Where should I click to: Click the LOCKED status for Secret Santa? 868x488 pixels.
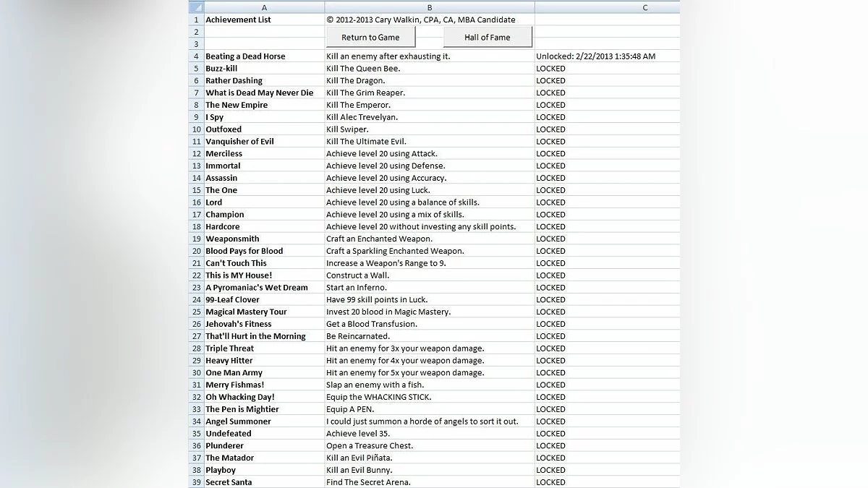608,482
